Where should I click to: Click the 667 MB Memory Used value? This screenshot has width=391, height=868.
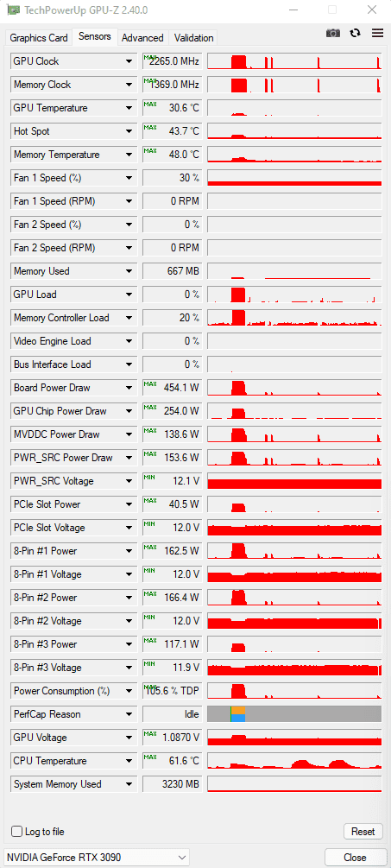click(173, 271)
